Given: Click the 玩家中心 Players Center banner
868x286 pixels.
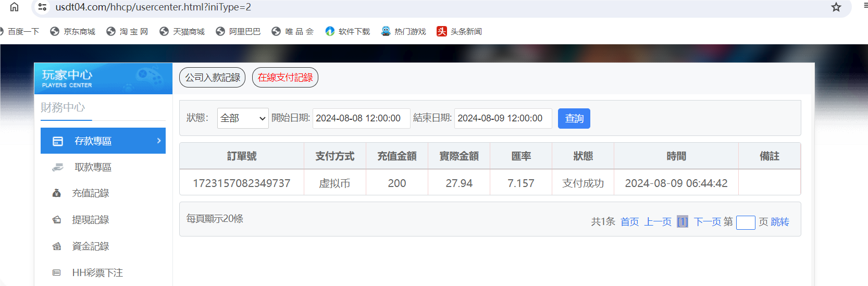Looking at the screenshot, I should coord(103,79).
